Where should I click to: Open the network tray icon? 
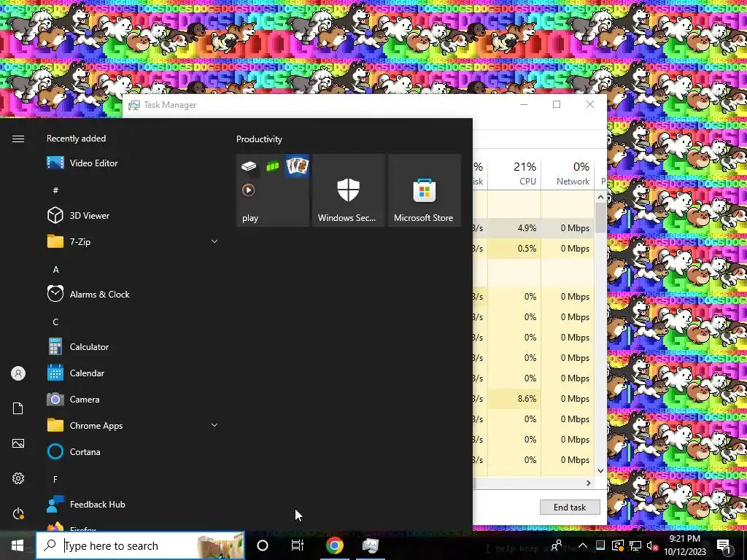635,545
